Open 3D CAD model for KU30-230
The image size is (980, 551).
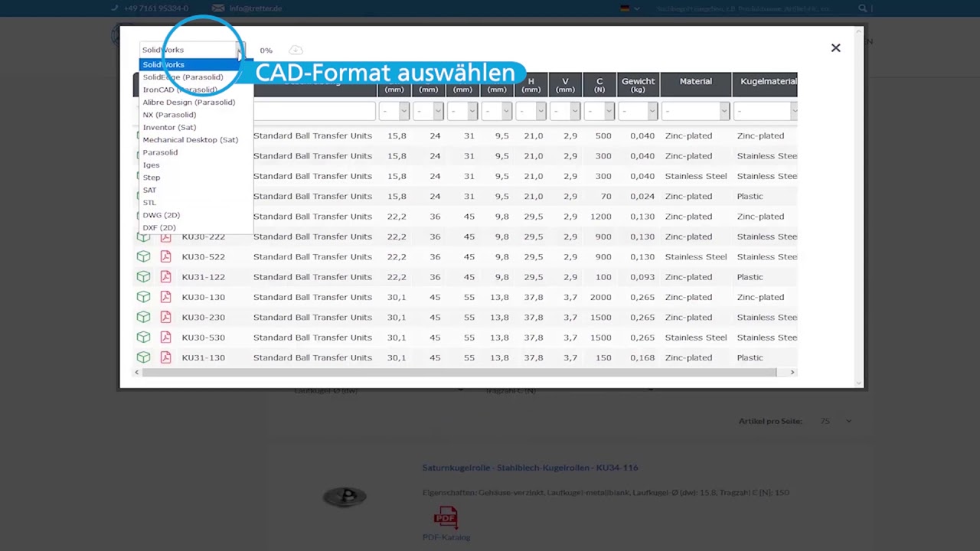143,317
